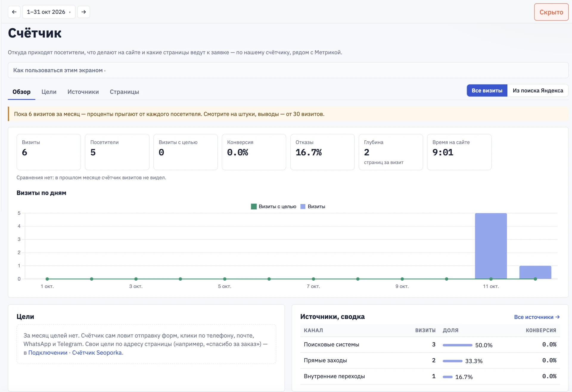Click the Визиты metric card

coord(49,152)
